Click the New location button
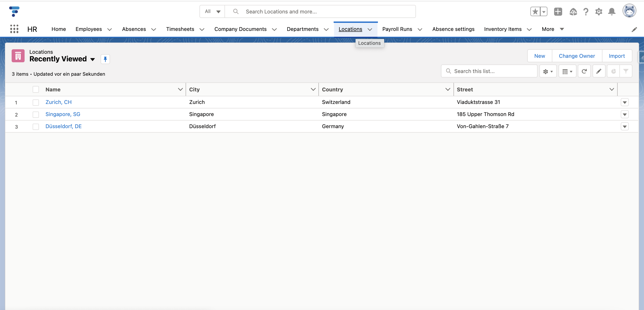This screenshot has width=644, height=310. (x=539, y=56)
